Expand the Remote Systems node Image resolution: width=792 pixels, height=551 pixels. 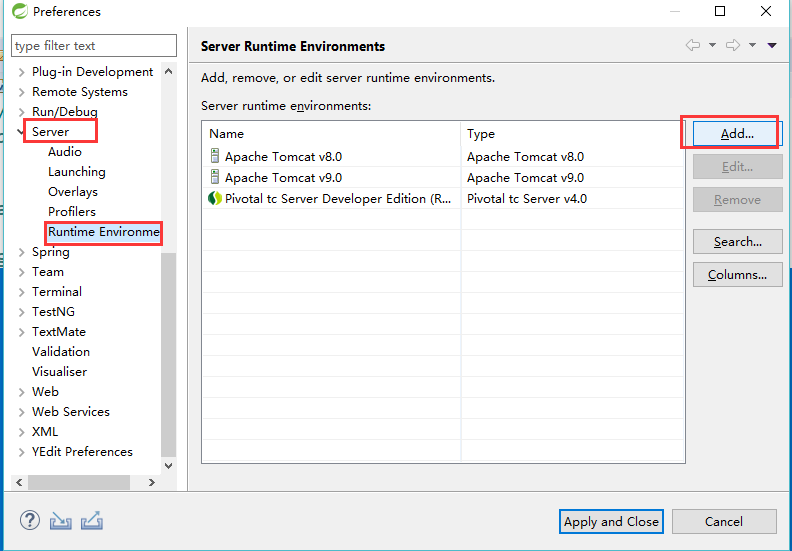click(x=21, y=92)
